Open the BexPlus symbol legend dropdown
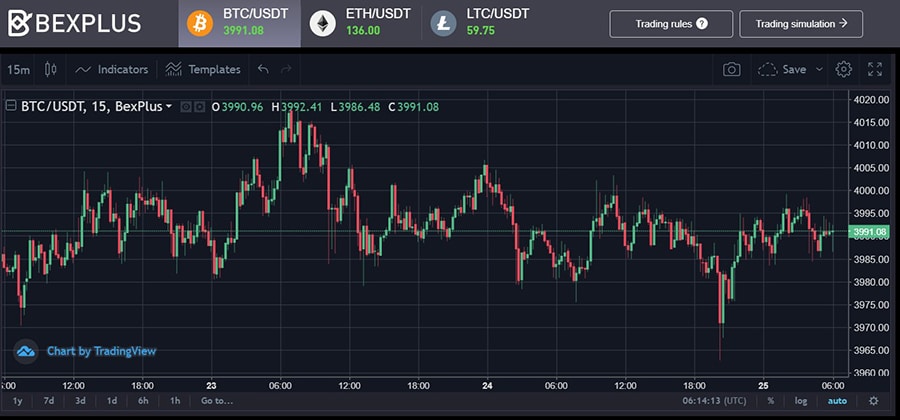This screenshot has height=420, width=900. click(168, 106)
